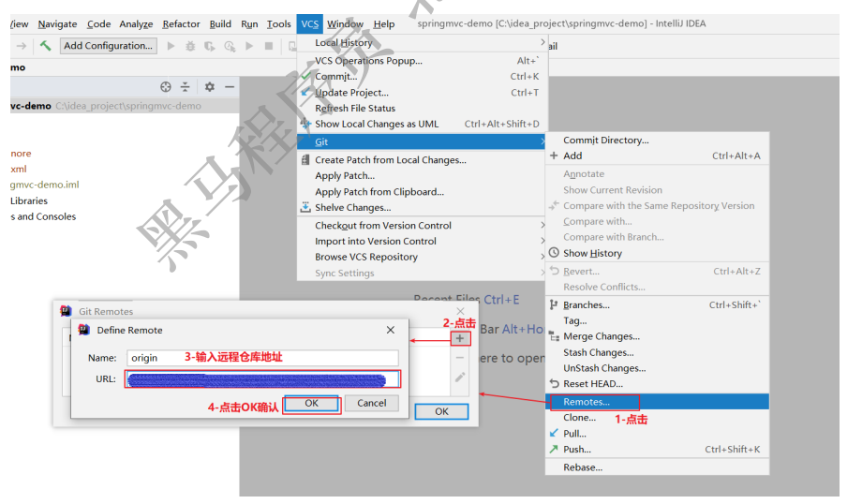Click the green hammer Build icon
Screen dimensions: 862x504
45,46
